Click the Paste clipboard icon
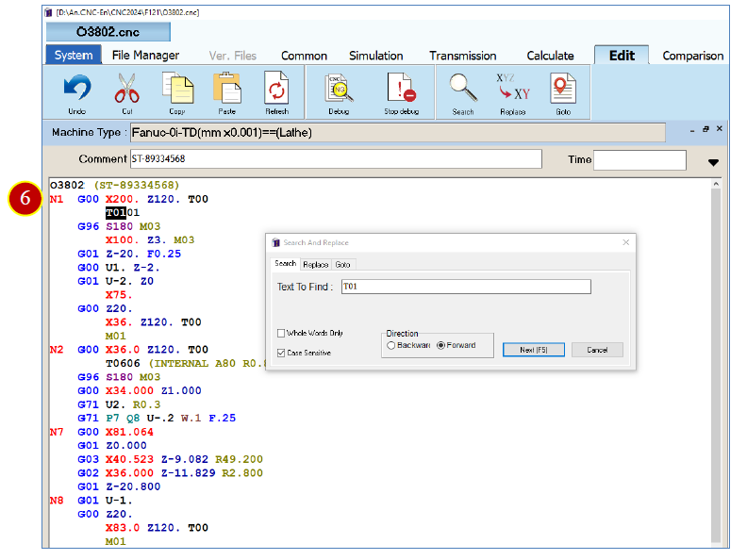 point(227,88)
